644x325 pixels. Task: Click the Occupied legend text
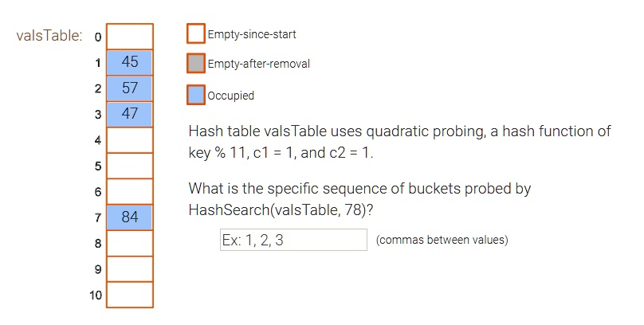(x=231, y=96)
